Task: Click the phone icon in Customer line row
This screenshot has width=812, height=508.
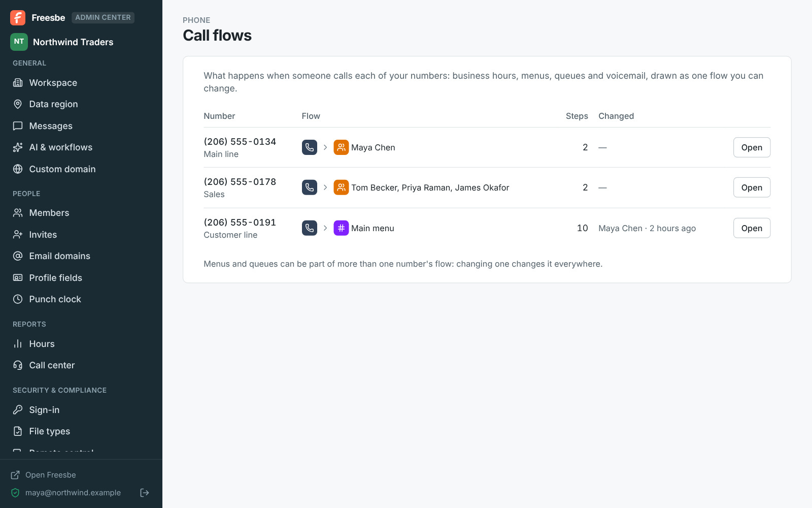Action: 310,228
